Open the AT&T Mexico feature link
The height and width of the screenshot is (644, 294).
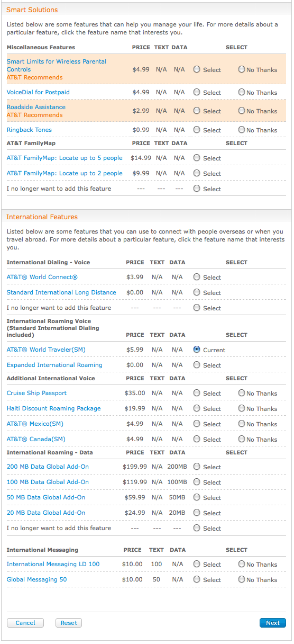tap(35, 424)
